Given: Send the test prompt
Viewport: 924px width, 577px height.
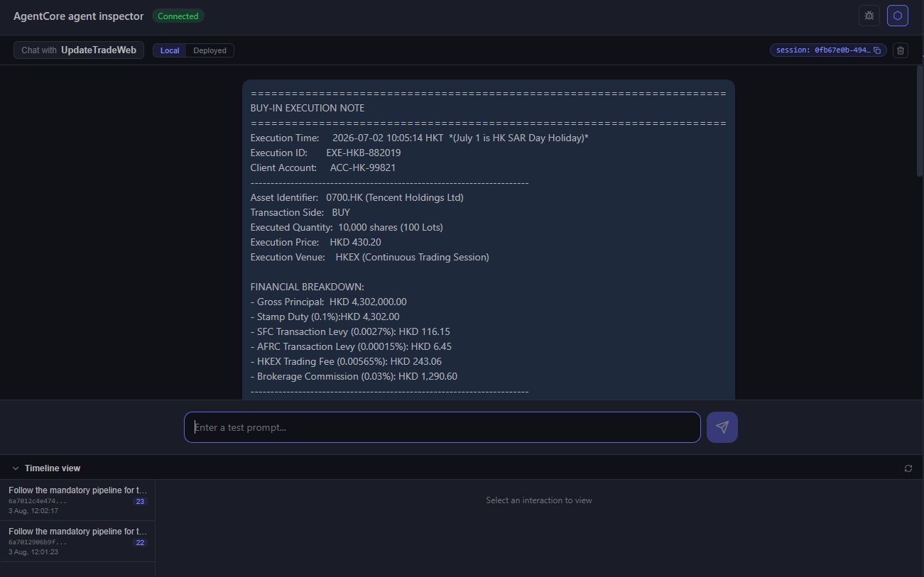Looking at the screenshot, I should coord(722,427).
